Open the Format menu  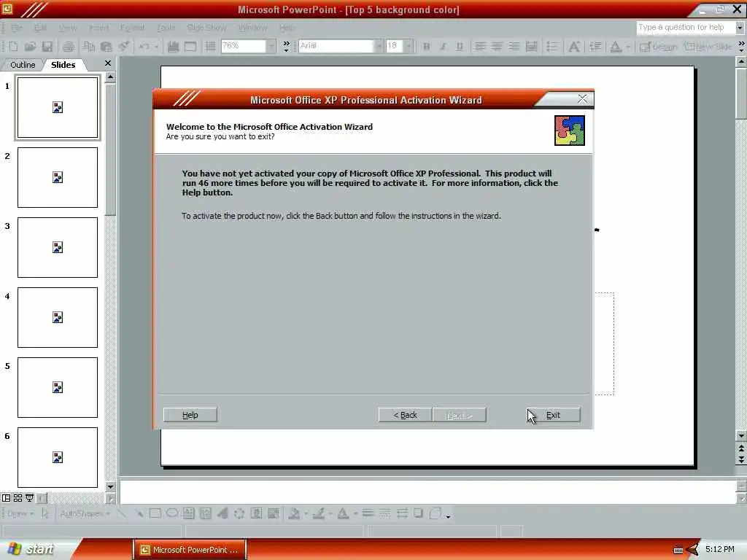[x=132, y=28]
